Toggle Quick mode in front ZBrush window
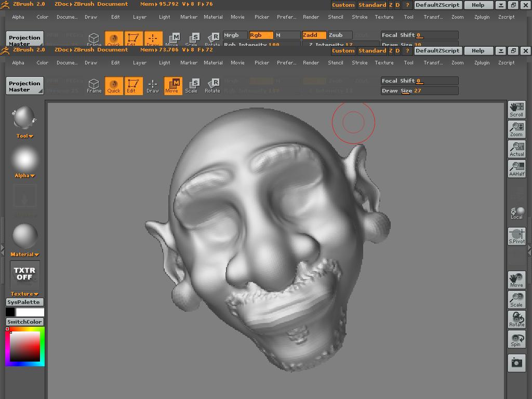The height and width of the screenshot is (399, 532). (x=114, y=86)
